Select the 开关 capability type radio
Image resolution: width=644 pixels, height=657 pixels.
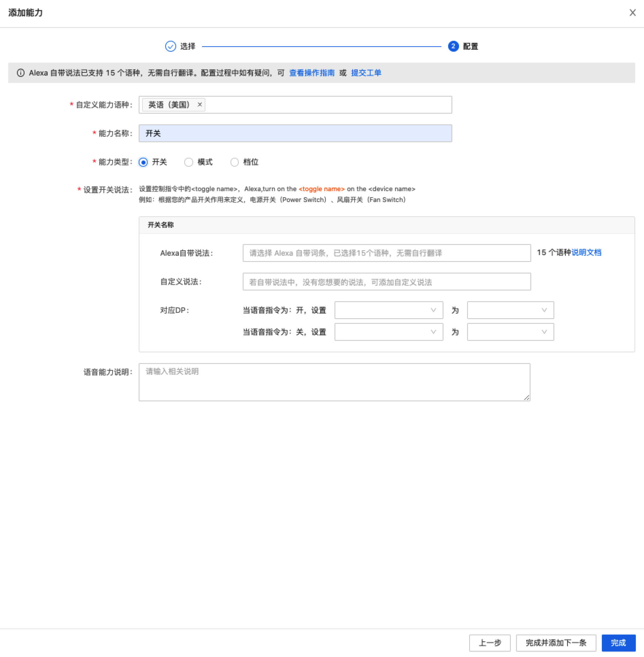click(143, 162)
